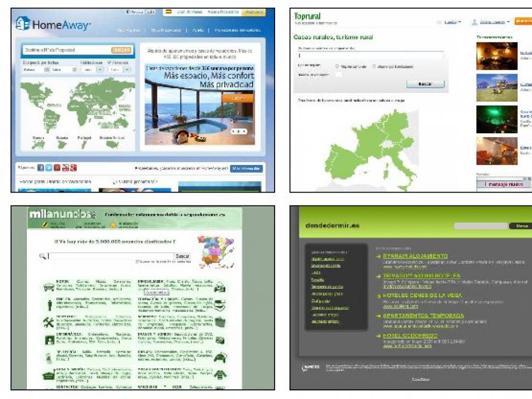Click the pencil publish icon in milanuncios header
The image size is (532, 399).
point(45,225)
